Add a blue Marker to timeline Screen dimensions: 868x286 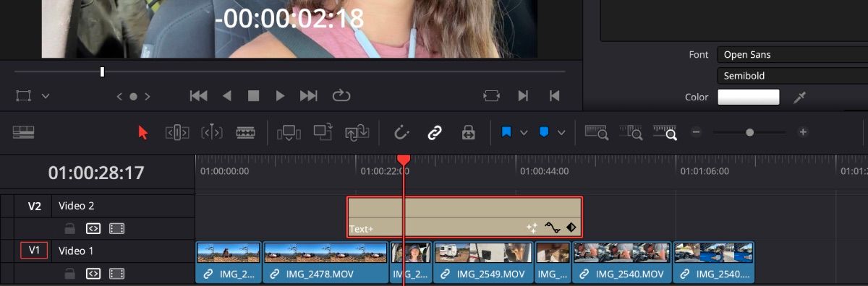click(544, 132)
